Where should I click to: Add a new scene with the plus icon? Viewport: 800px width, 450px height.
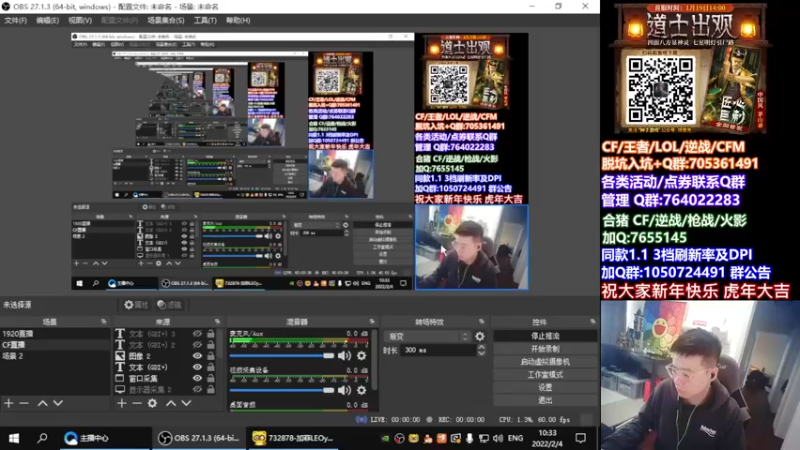pos(9,403)
